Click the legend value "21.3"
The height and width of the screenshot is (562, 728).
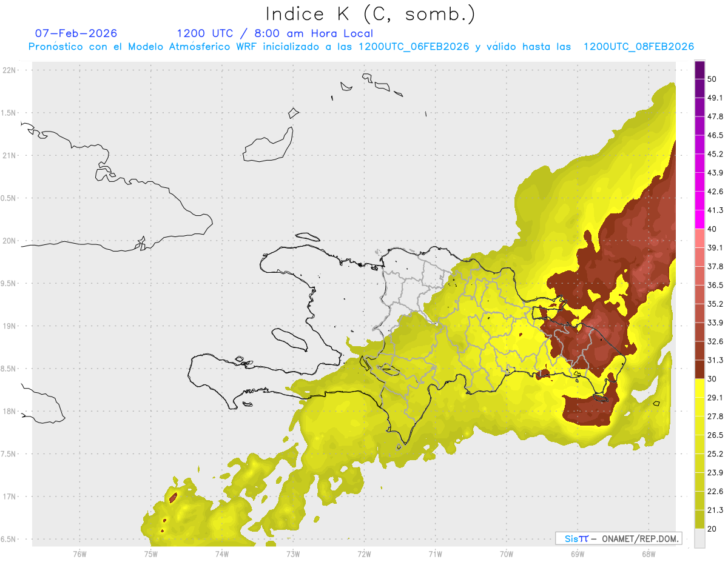tap(715, 510)
